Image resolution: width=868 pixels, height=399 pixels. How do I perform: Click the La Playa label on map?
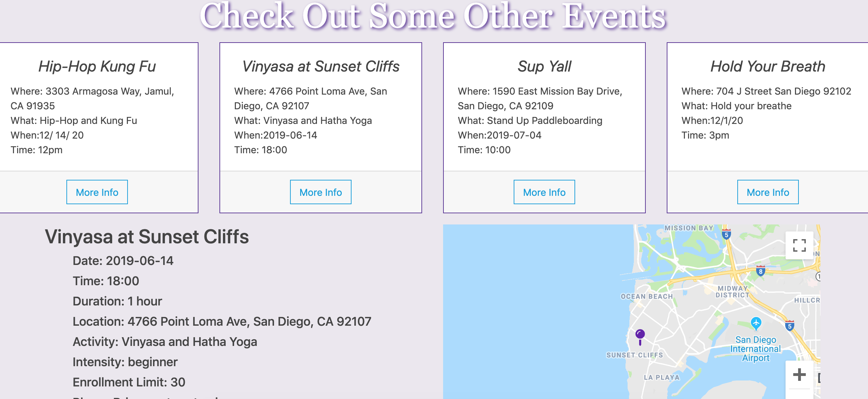click(662, 377)
